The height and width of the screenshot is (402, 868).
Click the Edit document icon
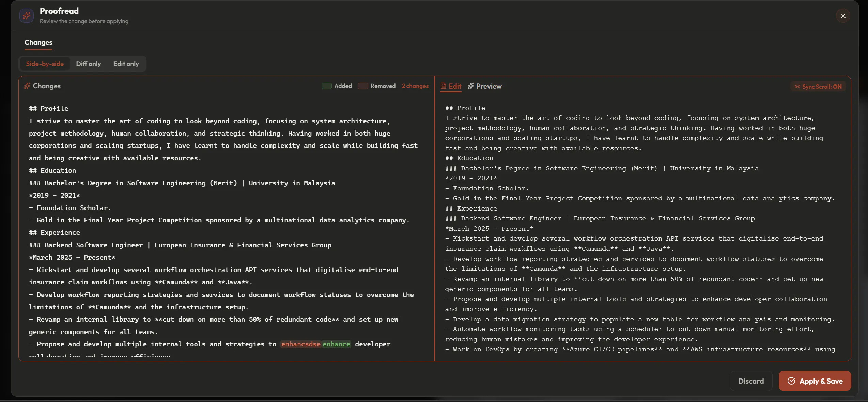443,86
